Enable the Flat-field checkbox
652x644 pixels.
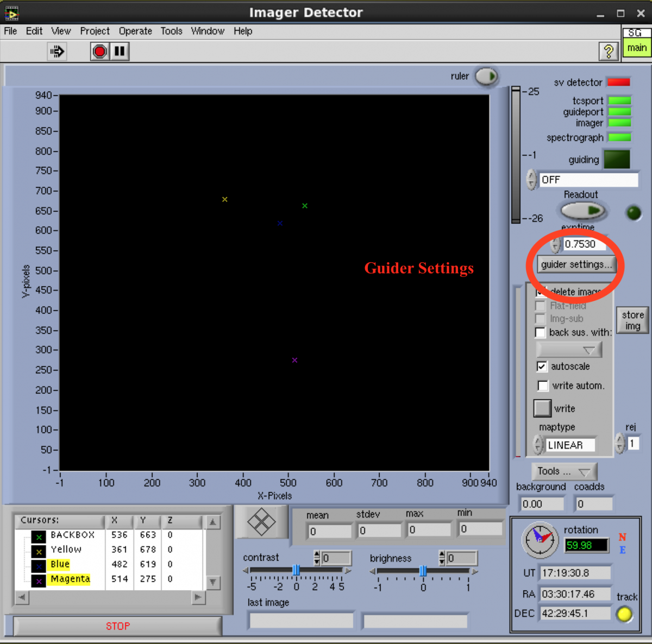540,306
